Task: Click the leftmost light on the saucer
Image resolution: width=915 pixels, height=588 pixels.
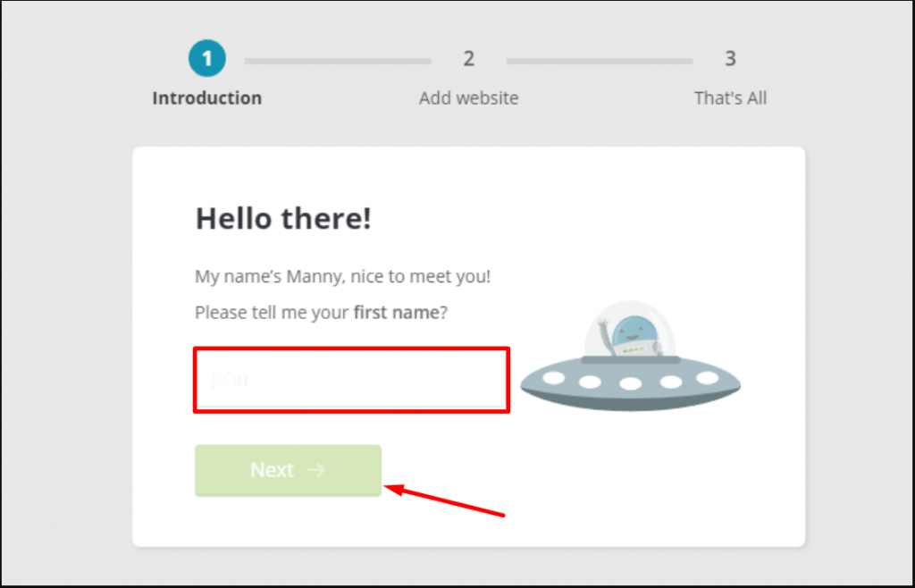Action: point(554,379)
